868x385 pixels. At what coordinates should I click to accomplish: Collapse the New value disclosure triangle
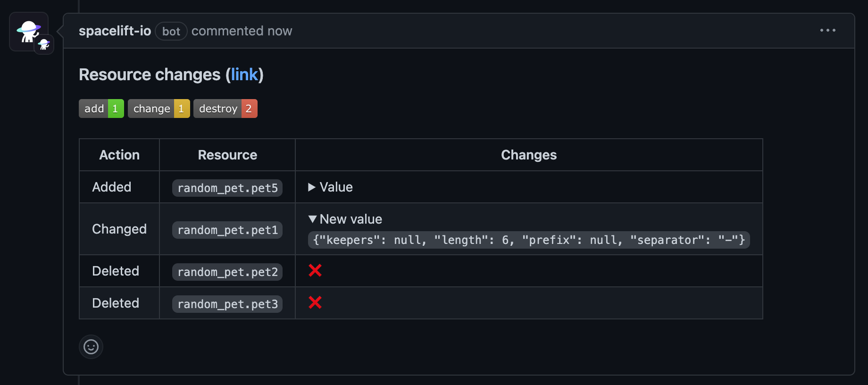pyautogui.click(x=312, y=219)
